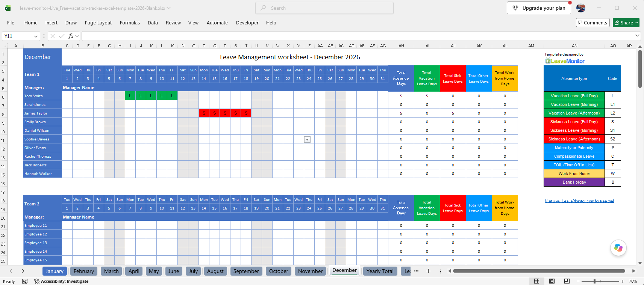This screenshot has height=285, width=644.
Task: Click the horizontal scrollbar thumb
Action: tap(539, 271)
